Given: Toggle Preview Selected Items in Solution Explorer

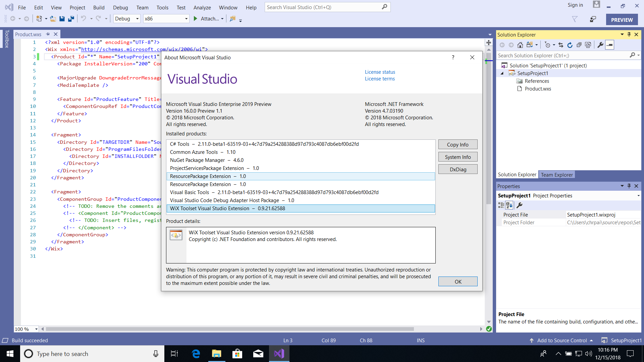Looking at the screenshot, I should click(x=610, y=45).
